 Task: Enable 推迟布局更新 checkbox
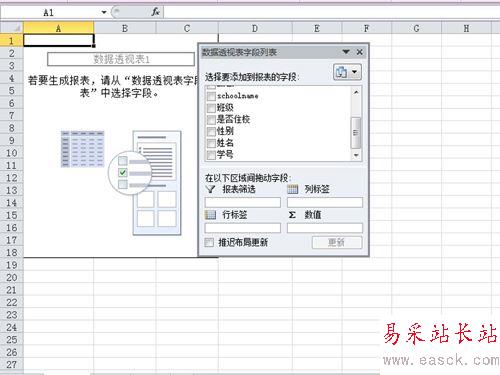pyautogui.click(x=209, y=242)
